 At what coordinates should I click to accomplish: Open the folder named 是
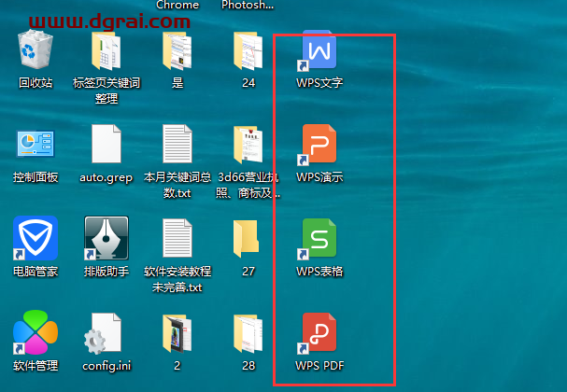coord(177,51)
